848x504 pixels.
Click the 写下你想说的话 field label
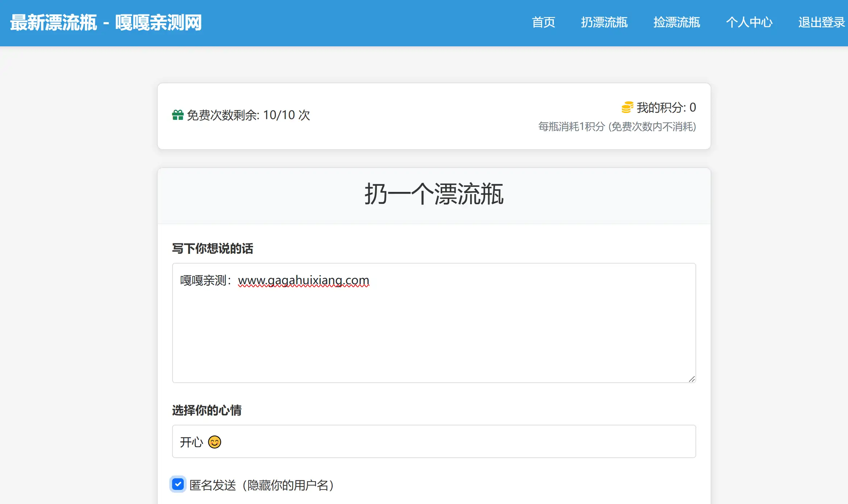pyautogui.click(x=212, y=249)
